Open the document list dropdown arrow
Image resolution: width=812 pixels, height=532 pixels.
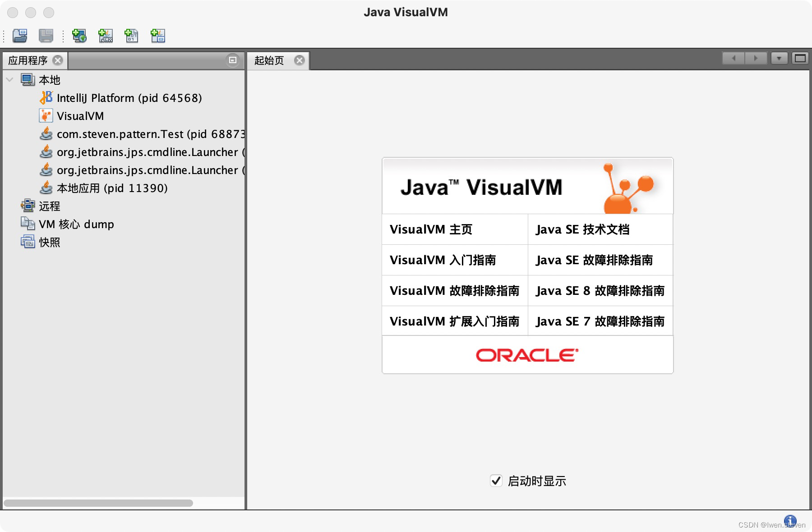pyautogui.click(x=779, y=58)
